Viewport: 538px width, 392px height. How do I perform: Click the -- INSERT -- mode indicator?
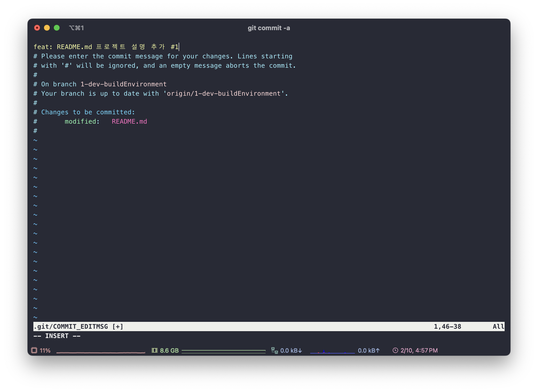click(x=57, y=336)
